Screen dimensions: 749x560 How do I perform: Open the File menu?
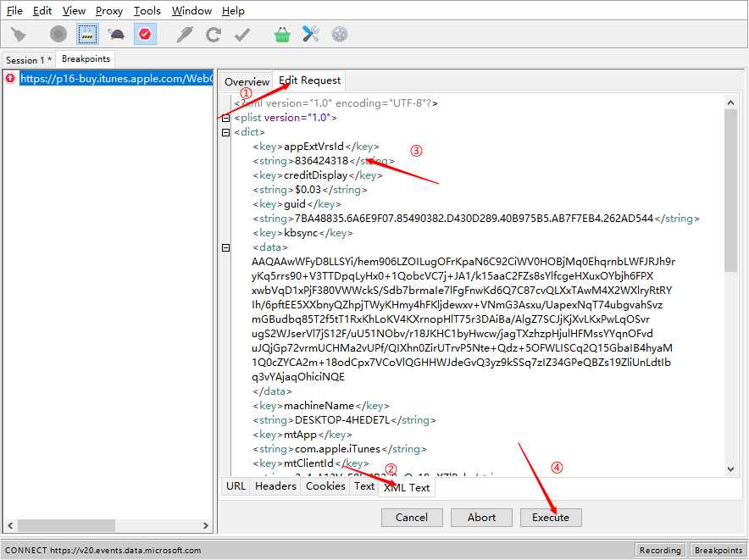click(x=14, y=10)
